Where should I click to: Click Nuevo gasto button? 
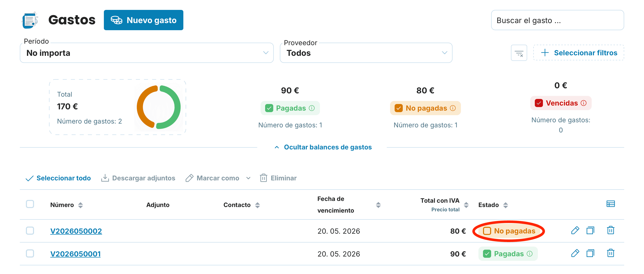pyautogui.click(x=143, y=20)
